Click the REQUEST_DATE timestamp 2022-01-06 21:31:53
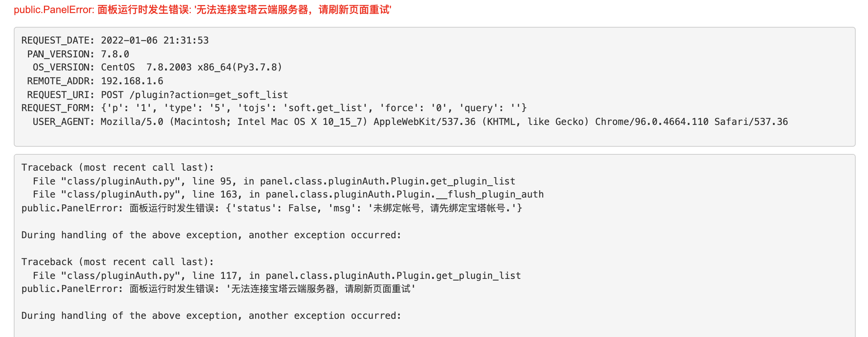The width and height of the screenshot is (868, 337). 155,40
